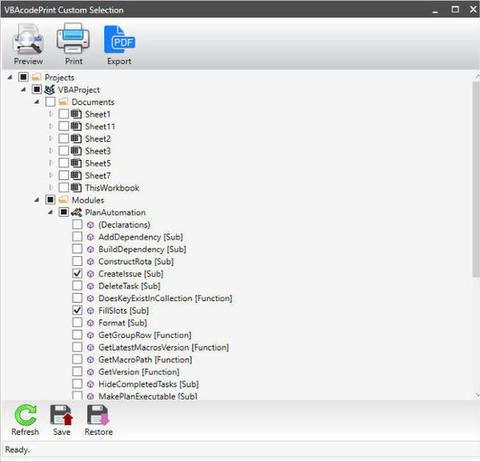
Task: Export to PDF using the PDF icon
Action: coord(119,40)
